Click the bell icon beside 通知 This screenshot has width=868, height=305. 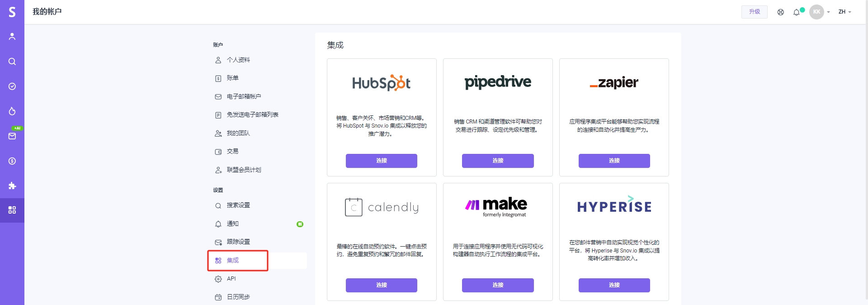coord(218,224)
